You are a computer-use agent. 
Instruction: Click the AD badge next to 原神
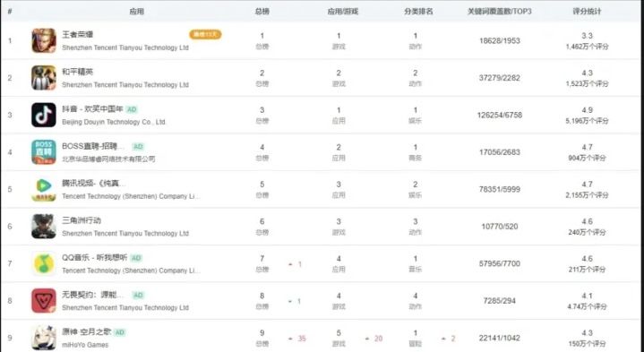pyautogui.click(x=119, y=332)
